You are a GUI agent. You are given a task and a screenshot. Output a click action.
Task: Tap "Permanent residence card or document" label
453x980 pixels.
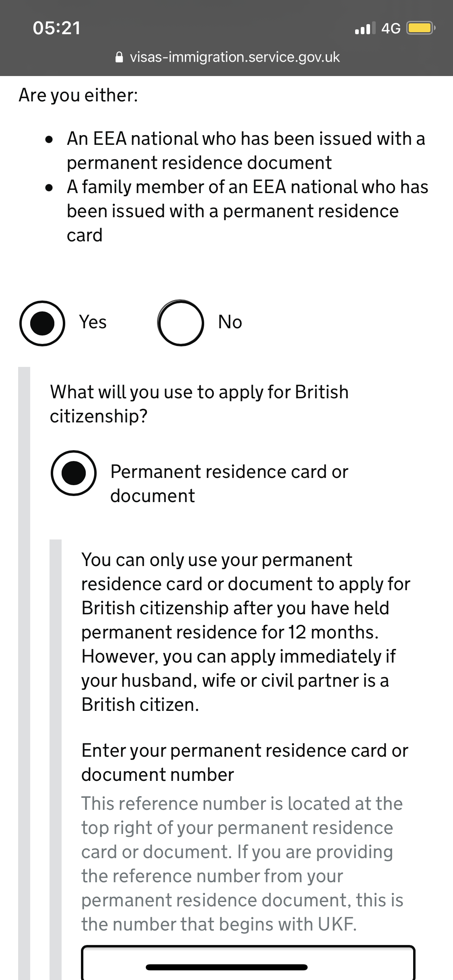[x=229, y=484]
